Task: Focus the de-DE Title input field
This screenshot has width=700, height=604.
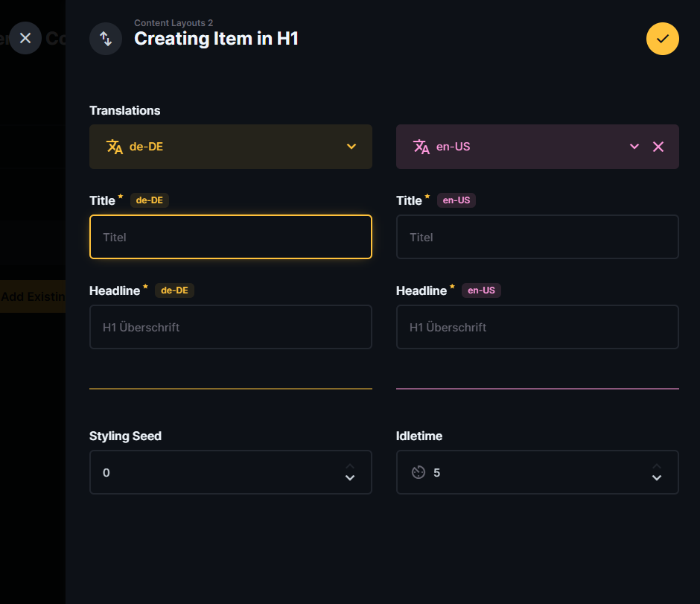Action: pyautogui.click(x=230, y=237)
